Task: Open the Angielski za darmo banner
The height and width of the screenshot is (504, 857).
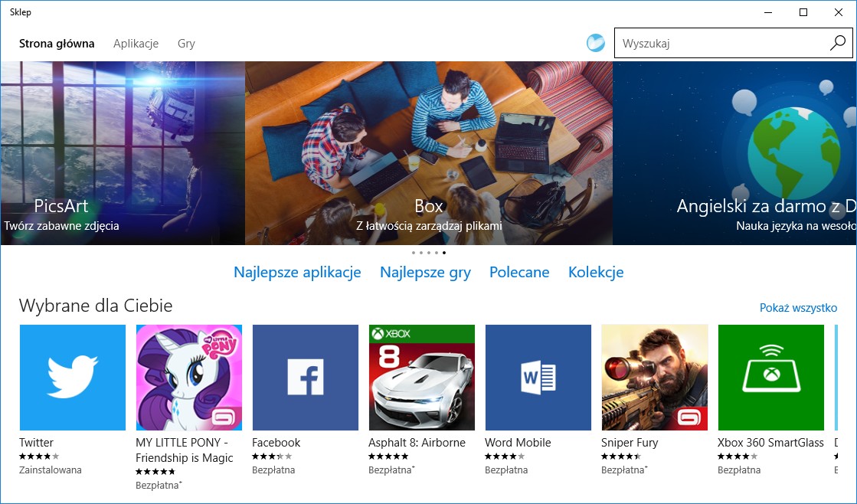Action: [x=734, y=153]
